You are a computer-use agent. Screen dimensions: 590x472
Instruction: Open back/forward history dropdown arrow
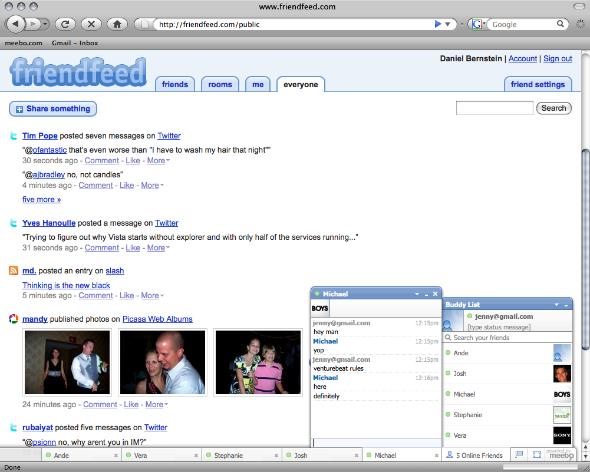[45, 24]
